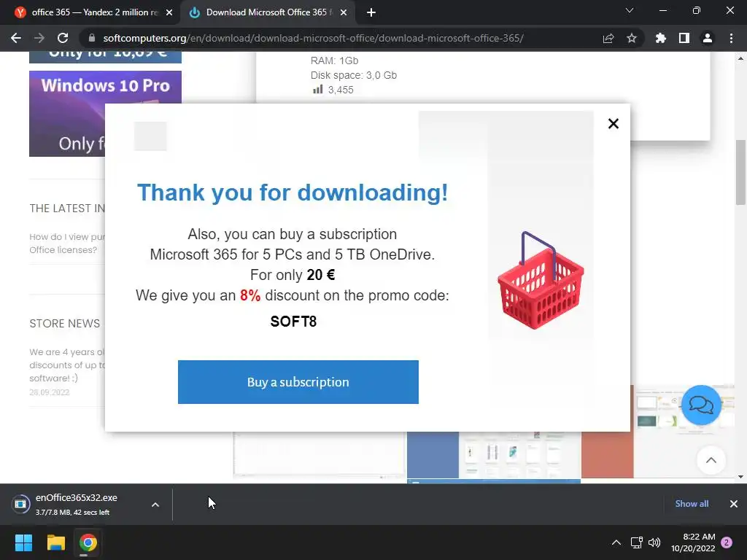
Task: Click the Disk space: 3,0 Gb text
Action: (354, 75)
